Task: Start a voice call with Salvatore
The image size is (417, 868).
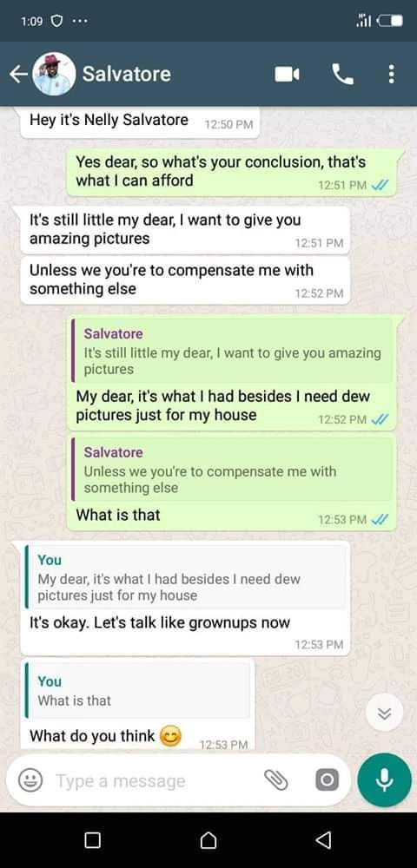Action: click(x=342, y=74)
